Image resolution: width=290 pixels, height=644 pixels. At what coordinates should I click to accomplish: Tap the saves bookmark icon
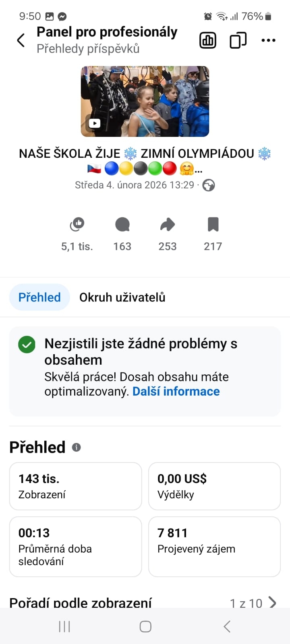tap(213, 225)
